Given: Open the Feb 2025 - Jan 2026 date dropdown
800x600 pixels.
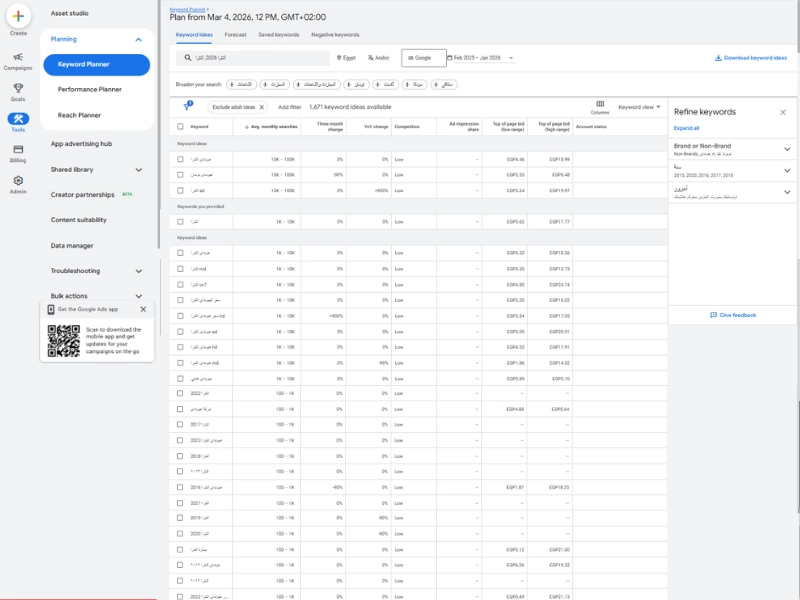Looking at the screenshot, I should [x=481, y=58].
